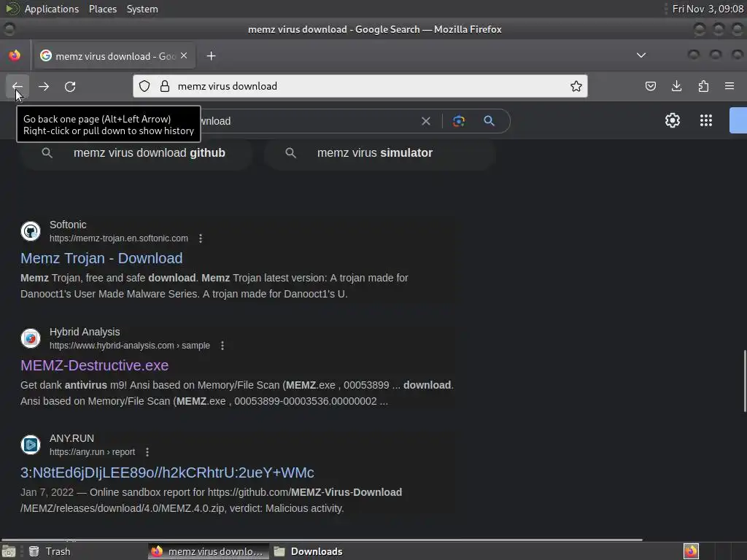Screen dimensions: 747x560
Task: Open a new tab with plus button
Action: point(211,56)
